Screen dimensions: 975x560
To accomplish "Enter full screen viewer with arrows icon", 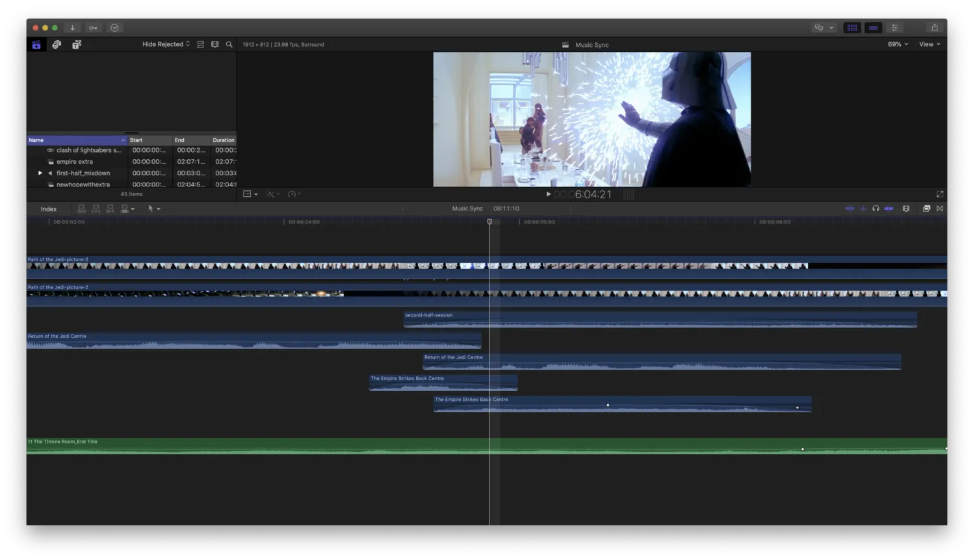I will click(940, 194).
